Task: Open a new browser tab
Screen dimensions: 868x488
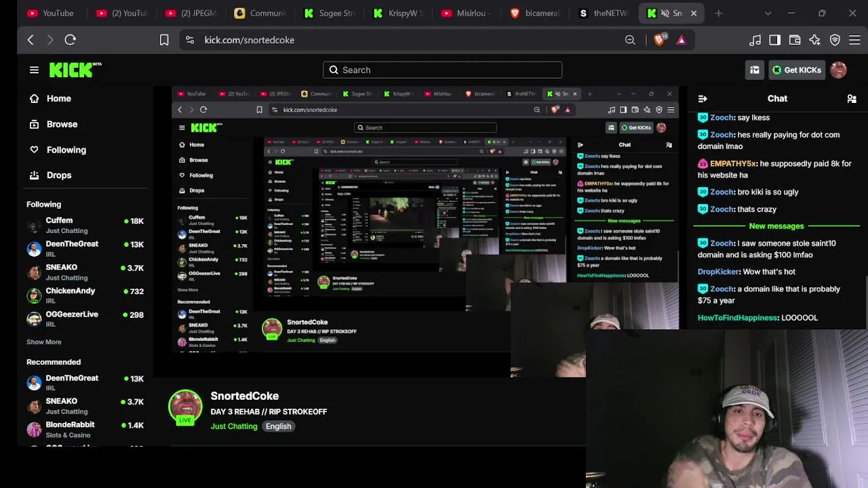Action: (718, 13)
